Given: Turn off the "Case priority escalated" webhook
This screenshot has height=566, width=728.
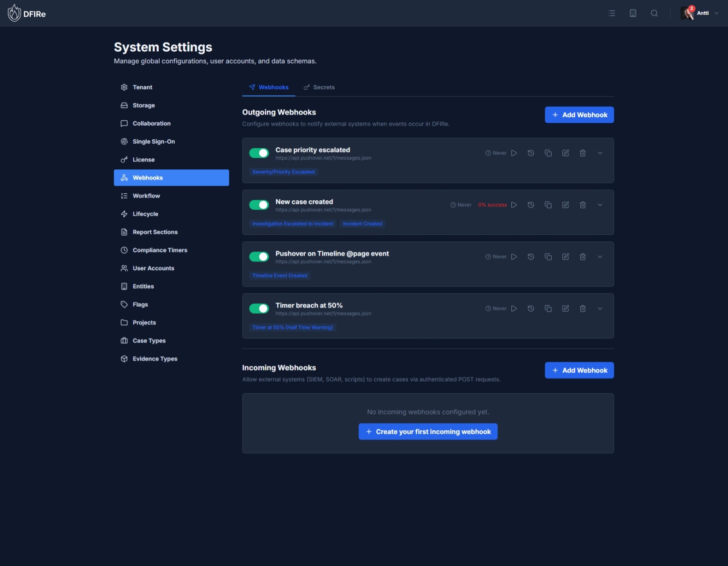Looking at the screenshot, I should pyautogui.click(x=259, y=153).
